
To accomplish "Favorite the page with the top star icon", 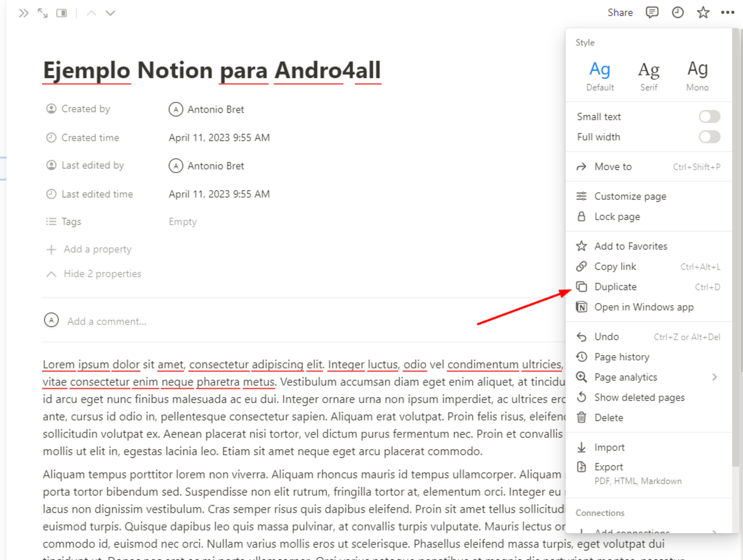I will 703,12.
